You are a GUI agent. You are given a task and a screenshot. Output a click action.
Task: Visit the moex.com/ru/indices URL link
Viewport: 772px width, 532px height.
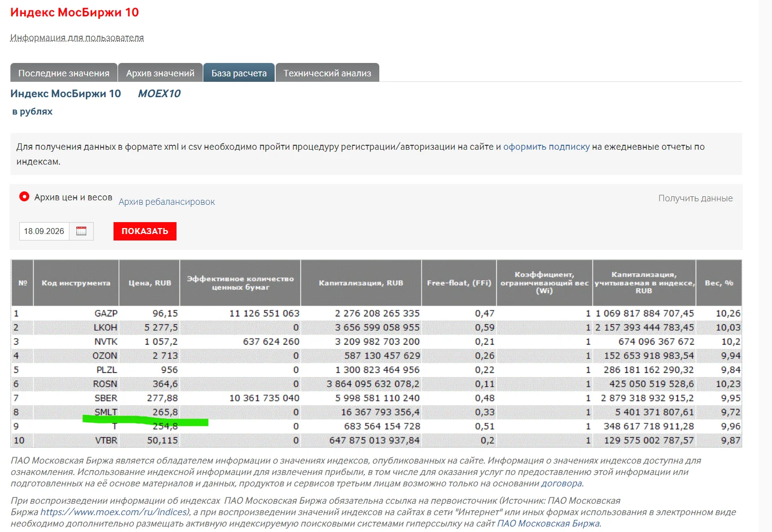(114, 512)
